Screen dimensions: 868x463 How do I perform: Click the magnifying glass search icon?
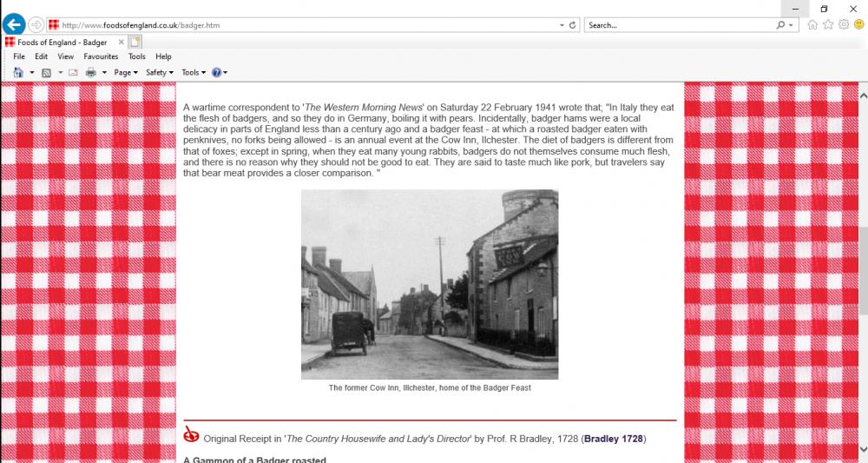[780, 25]
